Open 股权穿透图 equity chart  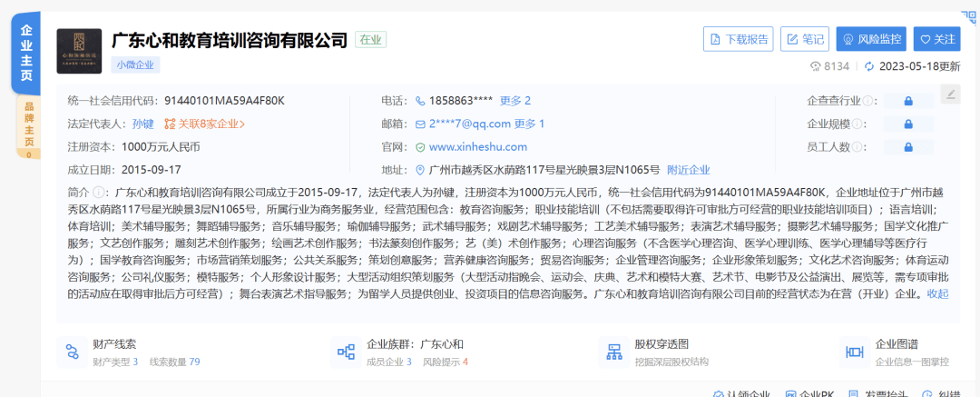661,343
